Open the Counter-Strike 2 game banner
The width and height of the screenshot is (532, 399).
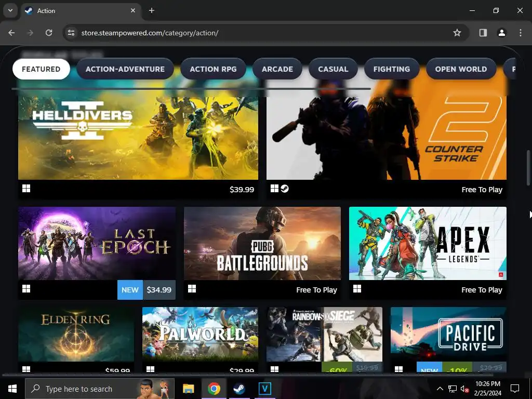(x=387, y=130)
